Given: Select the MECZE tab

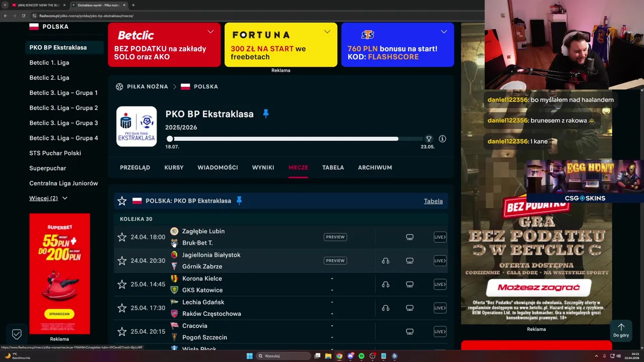Looking at the screenshot, I should point(298,167).
